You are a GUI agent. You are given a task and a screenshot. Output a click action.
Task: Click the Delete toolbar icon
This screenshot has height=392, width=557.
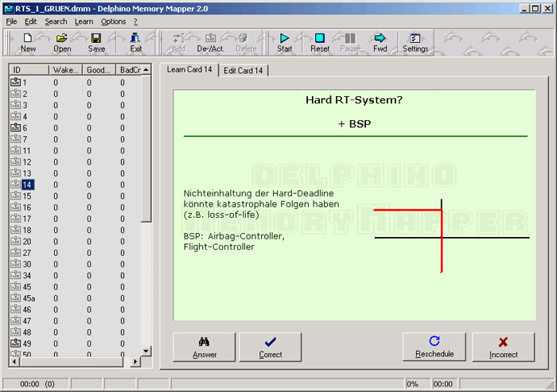(243, 38)
